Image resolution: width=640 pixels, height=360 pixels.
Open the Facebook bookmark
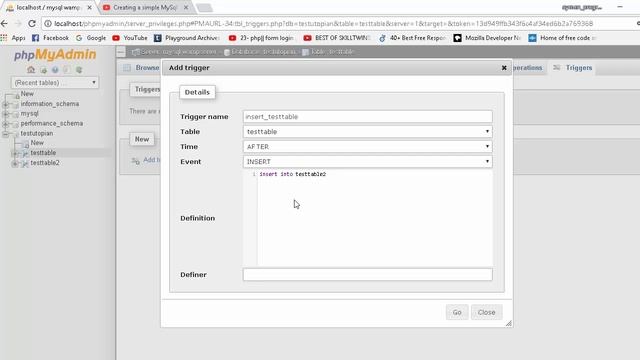[x=51, y=38]
